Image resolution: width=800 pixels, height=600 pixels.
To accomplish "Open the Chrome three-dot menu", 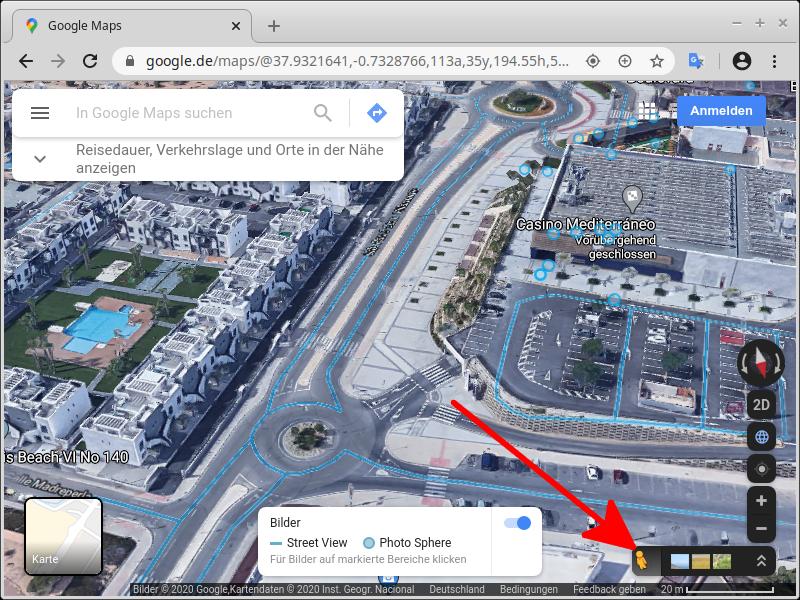I will coord(774,61).
